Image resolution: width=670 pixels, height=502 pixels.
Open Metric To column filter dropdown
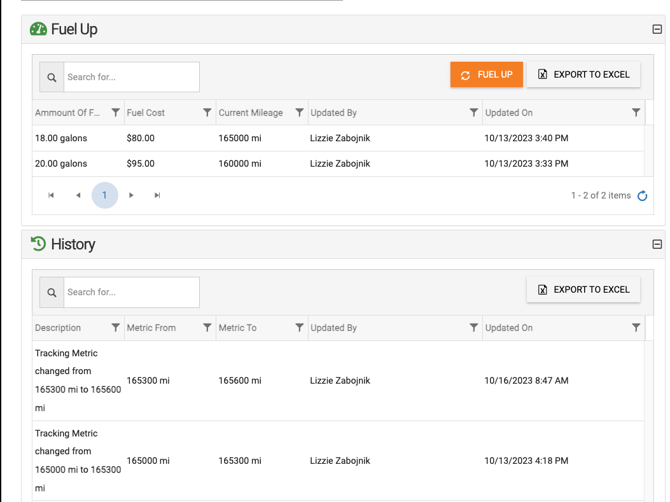point(299,328)
